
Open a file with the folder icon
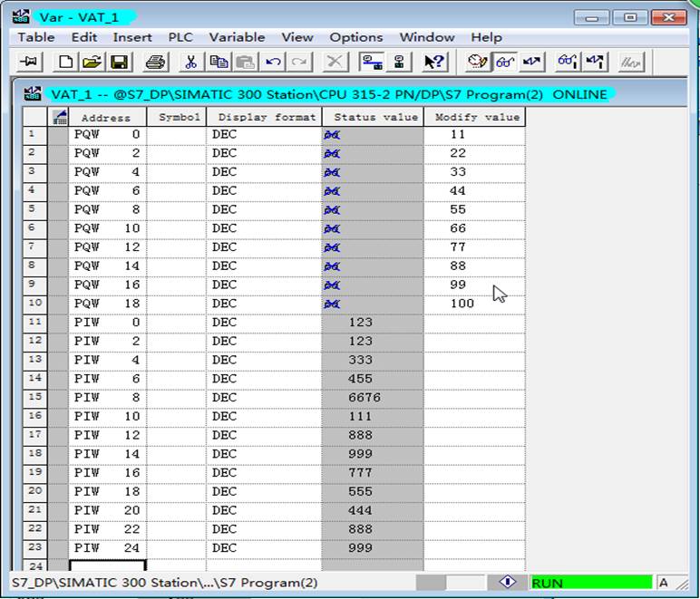click(92, 62)
